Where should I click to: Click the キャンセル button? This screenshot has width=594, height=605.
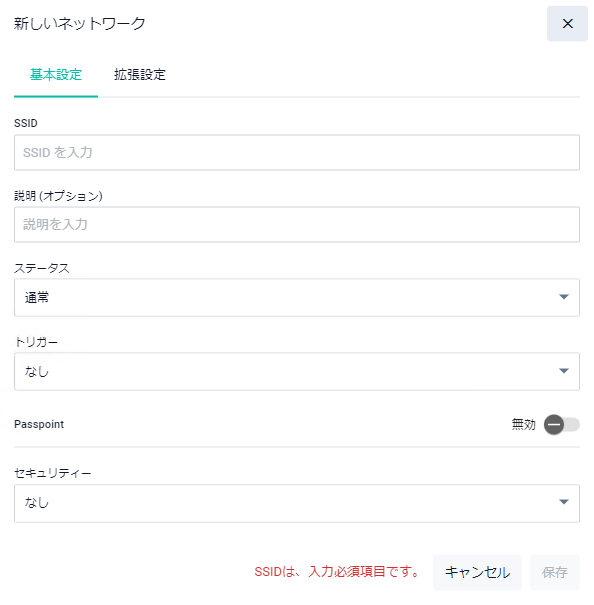point(477,572)
